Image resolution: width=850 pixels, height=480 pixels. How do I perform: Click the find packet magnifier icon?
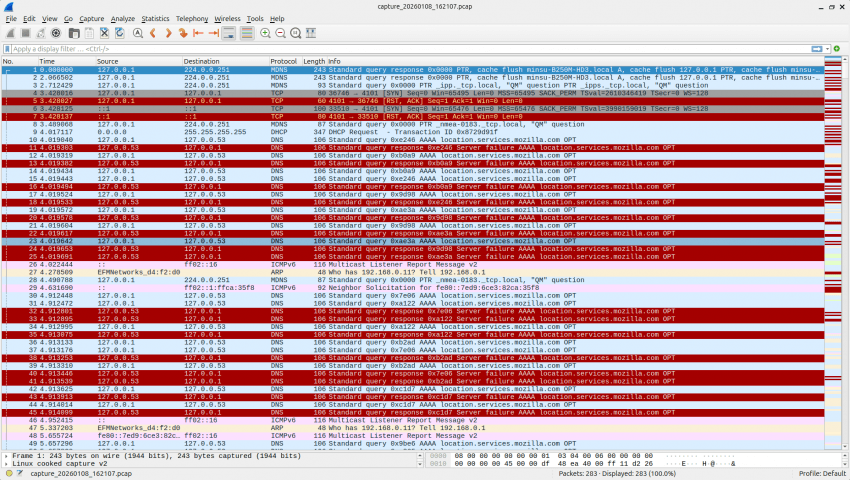tap(138, 33)
